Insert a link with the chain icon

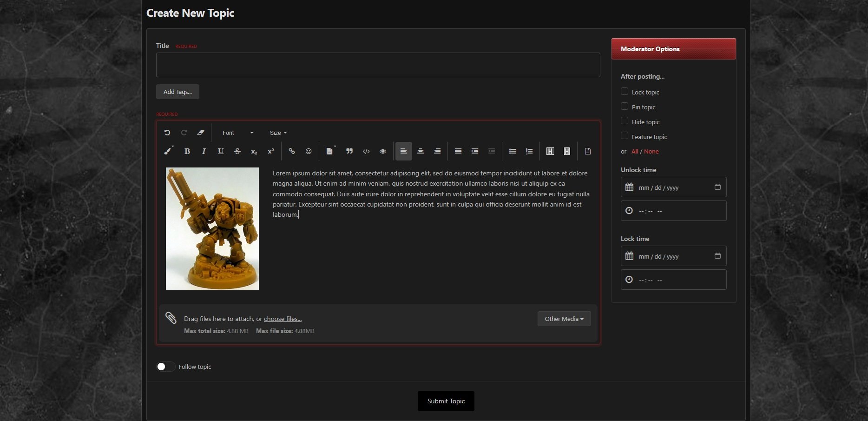click(x=292, y=151)
